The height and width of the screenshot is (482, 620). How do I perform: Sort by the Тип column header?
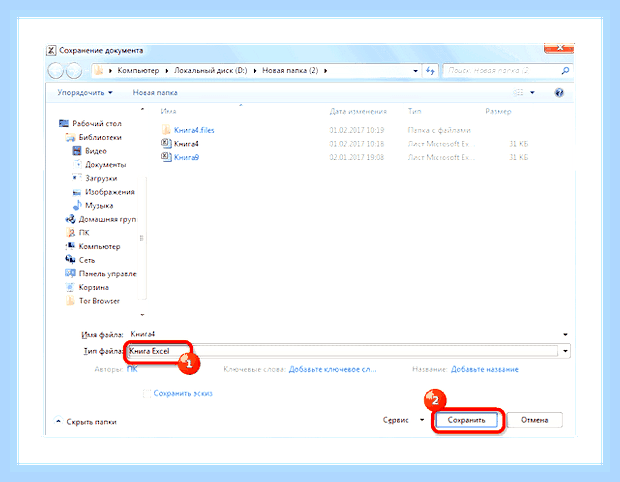[x=414, y=112]
